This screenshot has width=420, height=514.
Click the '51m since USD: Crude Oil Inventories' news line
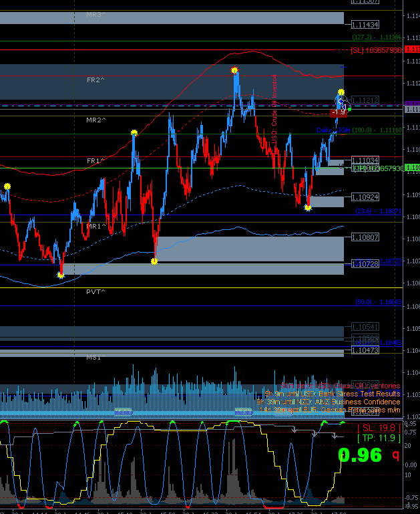[x=341, y=386]
